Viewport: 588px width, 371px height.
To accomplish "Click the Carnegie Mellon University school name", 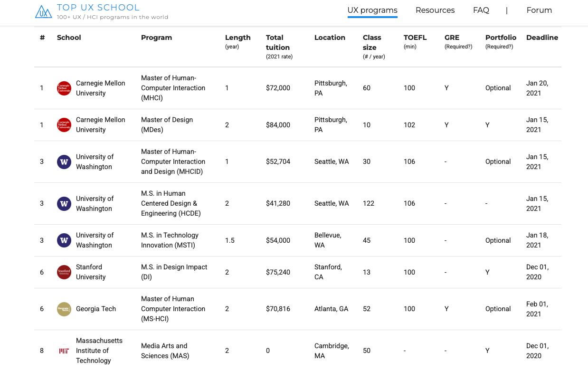I will pyautogui.click(x=101, y=88).
